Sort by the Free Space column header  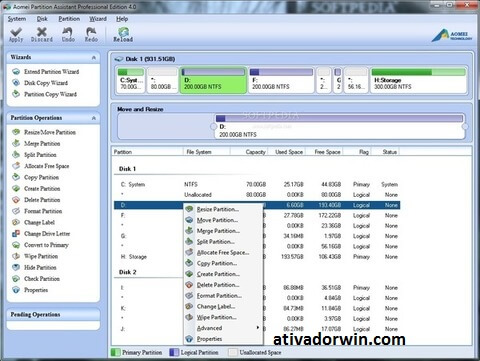point(325,152)
